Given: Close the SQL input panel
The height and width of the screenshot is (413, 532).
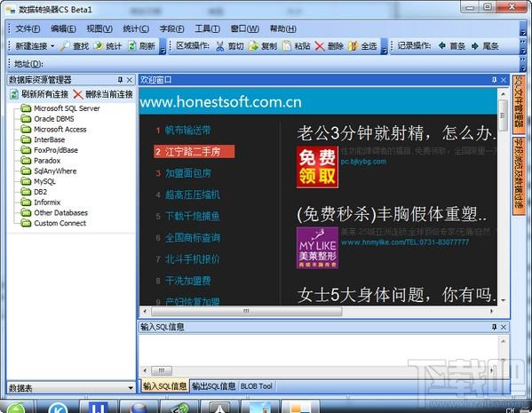Looking at the screenshot, I should pos(504,327).
